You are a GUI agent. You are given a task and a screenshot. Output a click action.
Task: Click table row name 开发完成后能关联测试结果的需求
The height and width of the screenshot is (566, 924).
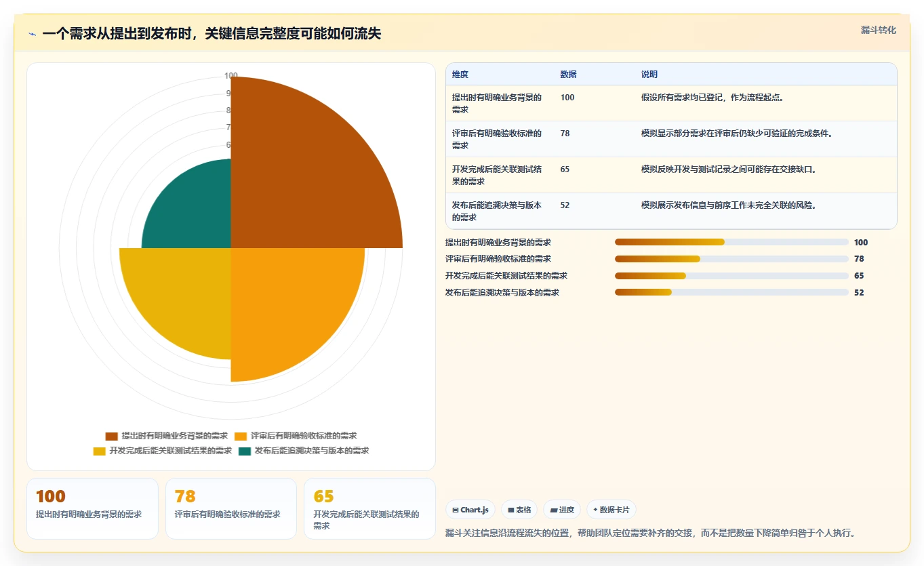[498, 175]
